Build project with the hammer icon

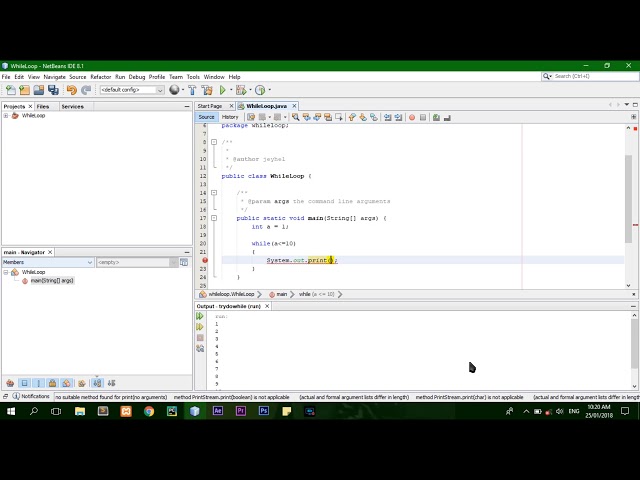click(192, 90)
